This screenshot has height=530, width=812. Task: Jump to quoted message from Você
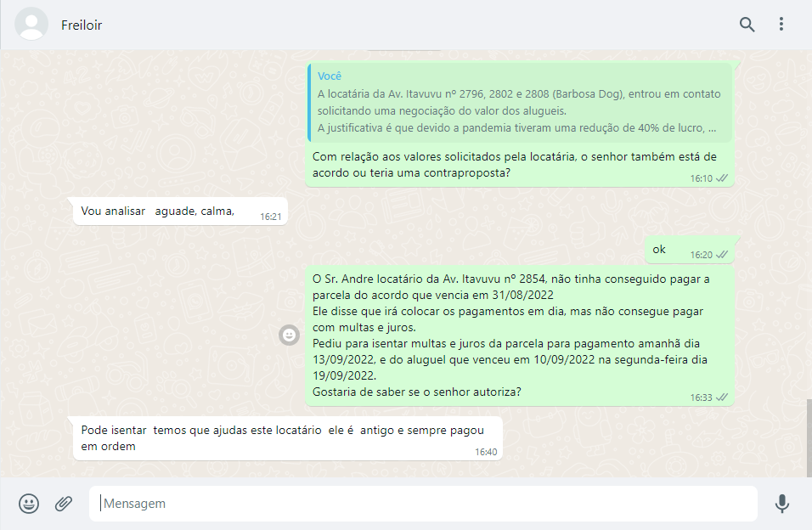(519, 103)
